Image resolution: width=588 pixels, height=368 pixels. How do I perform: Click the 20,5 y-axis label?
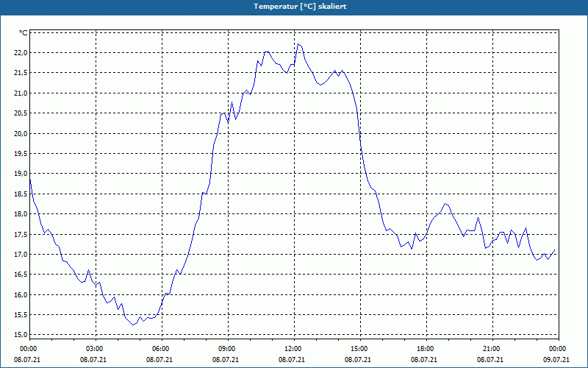pos(21,113)
